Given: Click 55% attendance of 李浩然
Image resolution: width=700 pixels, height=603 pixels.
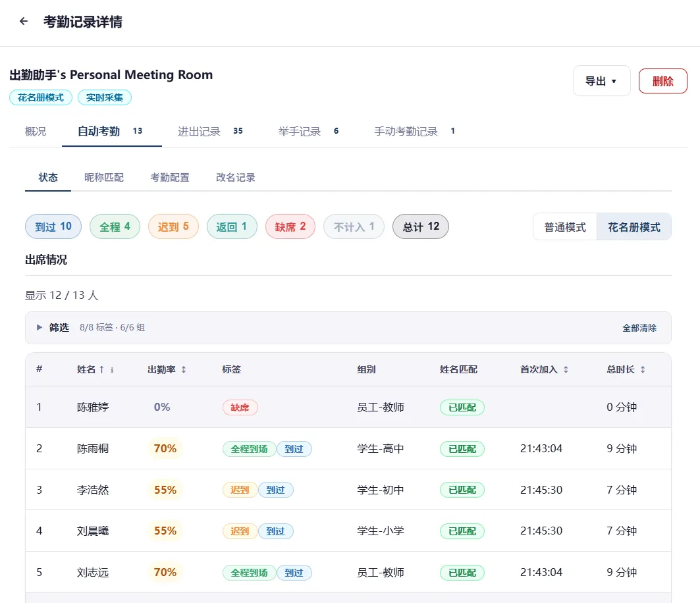Looking at the screenshot, I should click(x=165, y=490).
